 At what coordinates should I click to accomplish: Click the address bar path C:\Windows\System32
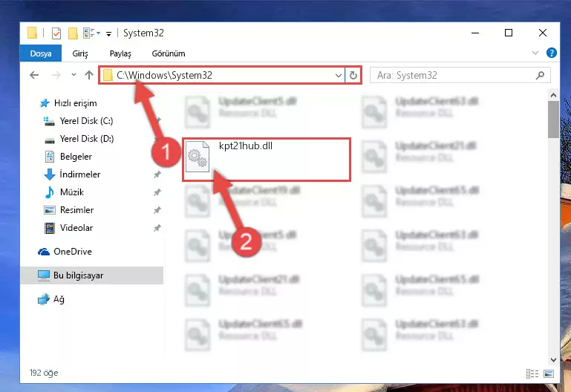[164, 75]
